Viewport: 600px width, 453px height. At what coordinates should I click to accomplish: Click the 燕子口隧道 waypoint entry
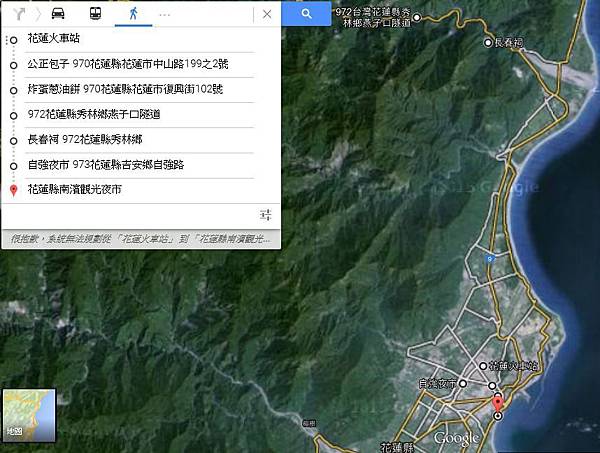[140, 115]
